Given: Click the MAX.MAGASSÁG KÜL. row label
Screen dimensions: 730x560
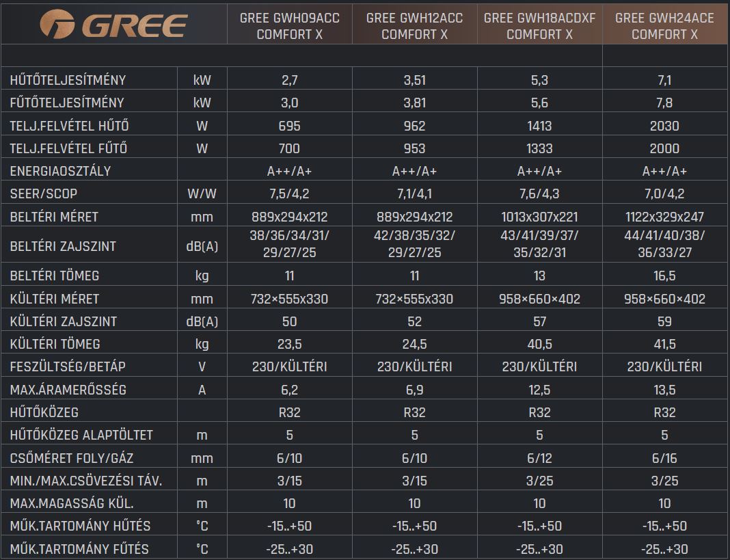Looking at the screenshot, I should 72,504.
